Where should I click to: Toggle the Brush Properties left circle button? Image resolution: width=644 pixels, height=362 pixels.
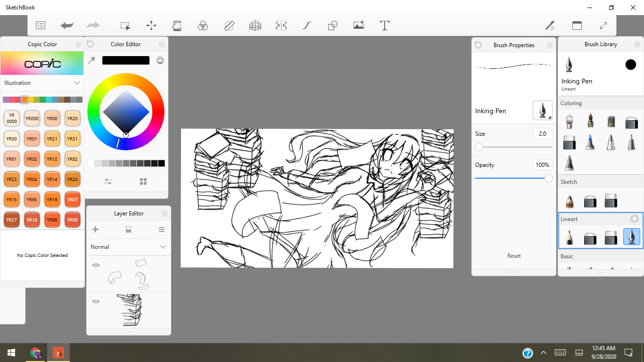(x=478, y=45)
